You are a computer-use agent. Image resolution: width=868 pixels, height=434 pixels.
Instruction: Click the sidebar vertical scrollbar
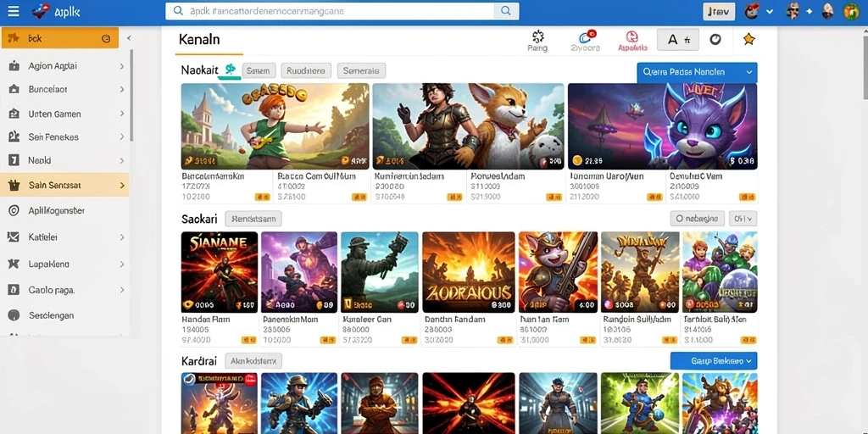[131, 94]
